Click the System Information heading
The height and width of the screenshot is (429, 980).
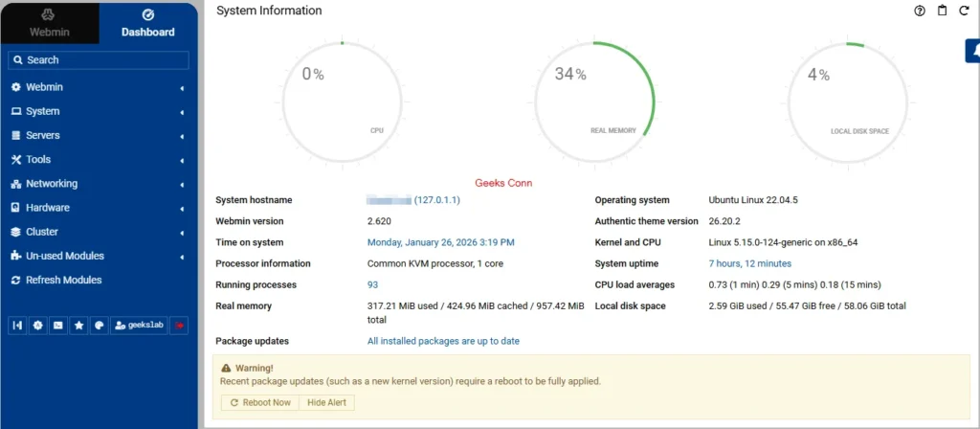click(269, 11)
